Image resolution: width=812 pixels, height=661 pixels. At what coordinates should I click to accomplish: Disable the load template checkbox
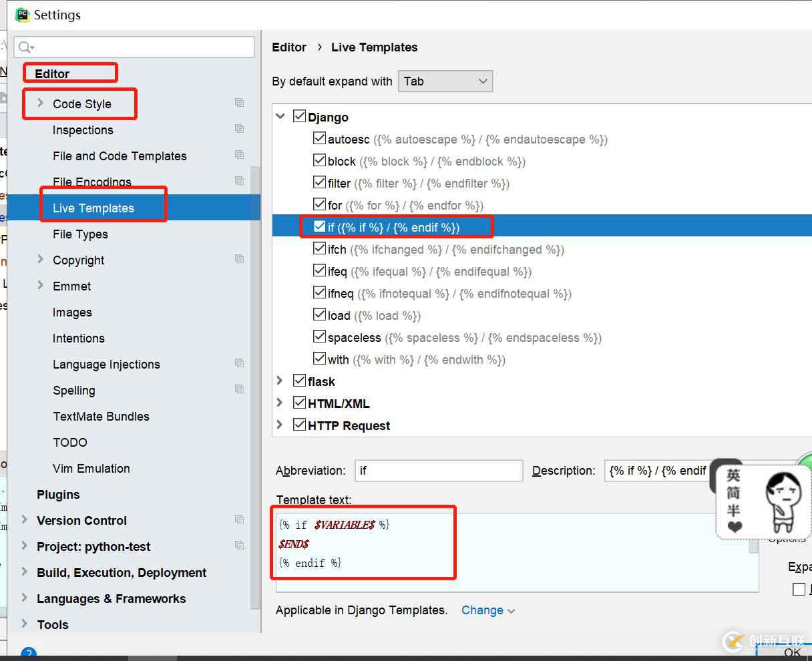coord(319,315)
